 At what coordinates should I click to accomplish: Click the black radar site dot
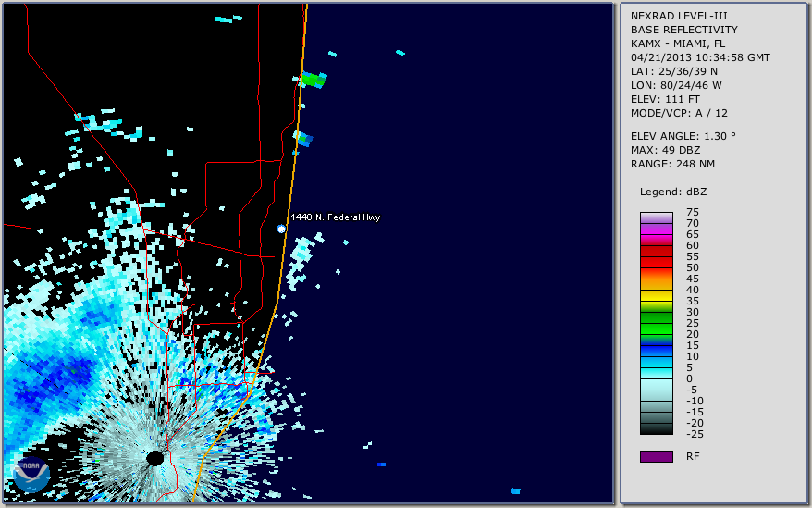click(x=154, y=458)
